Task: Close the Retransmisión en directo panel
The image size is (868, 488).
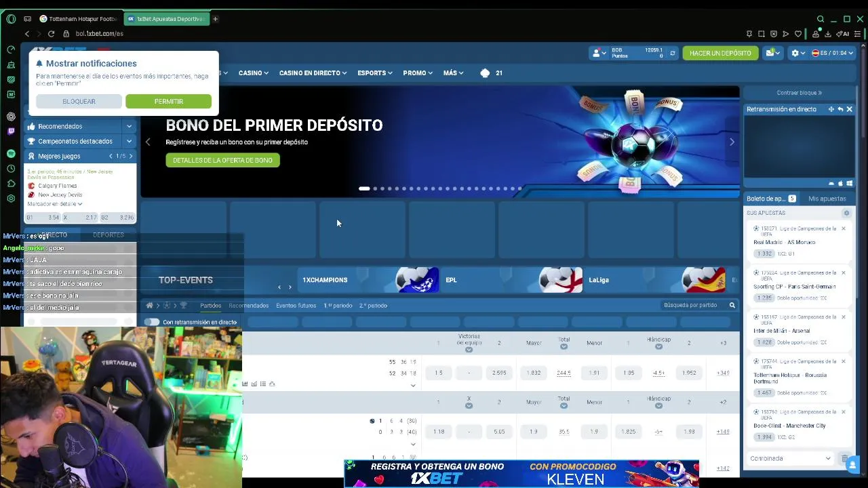Action: pos(849,109)
